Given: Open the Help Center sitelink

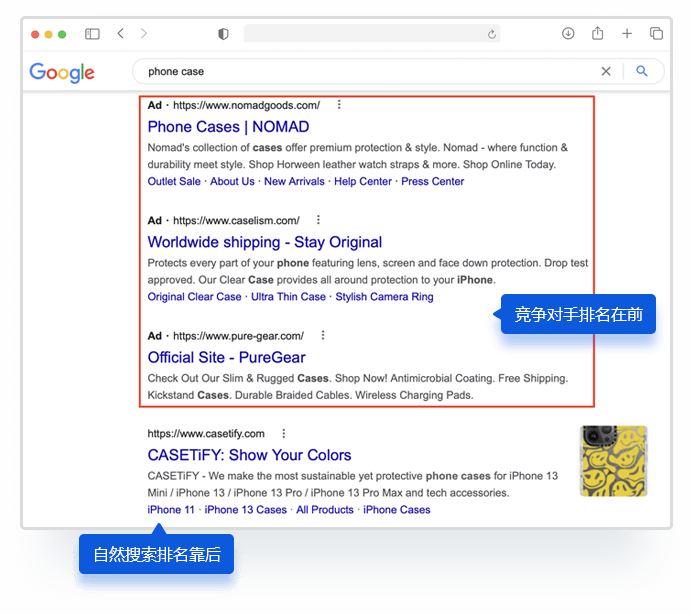Looking at the screenshot, I should coord(363,181).
